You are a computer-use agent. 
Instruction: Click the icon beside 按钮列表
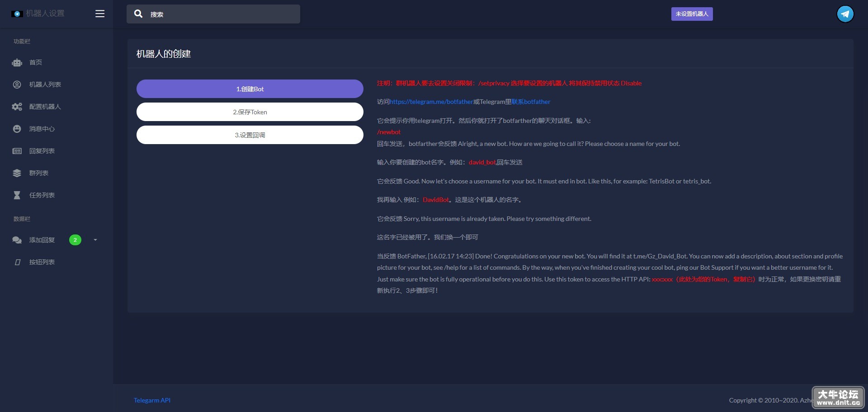(17, 262)
